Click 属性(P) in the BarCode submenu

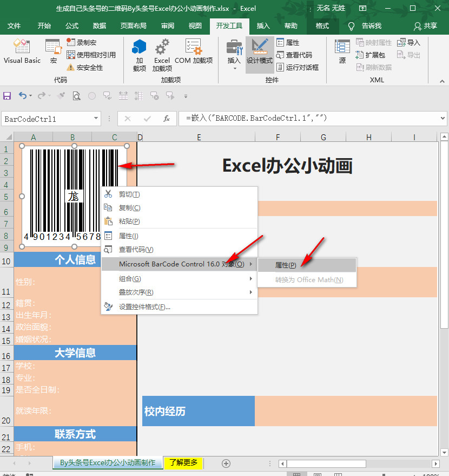[x=285, y=265]
